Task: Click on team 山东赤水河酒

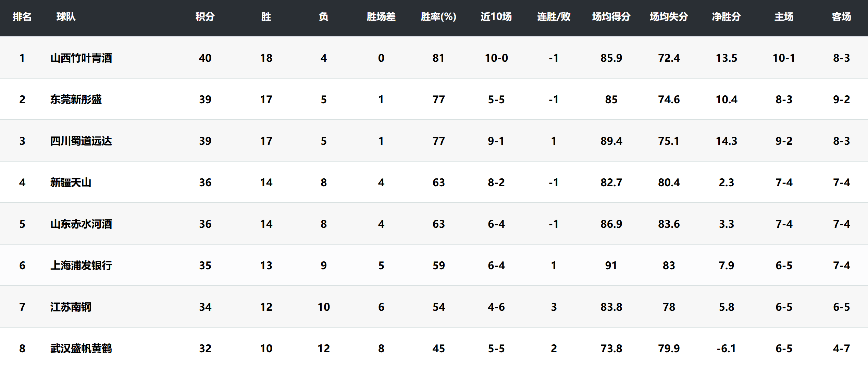Action: (x=81, y=224)
